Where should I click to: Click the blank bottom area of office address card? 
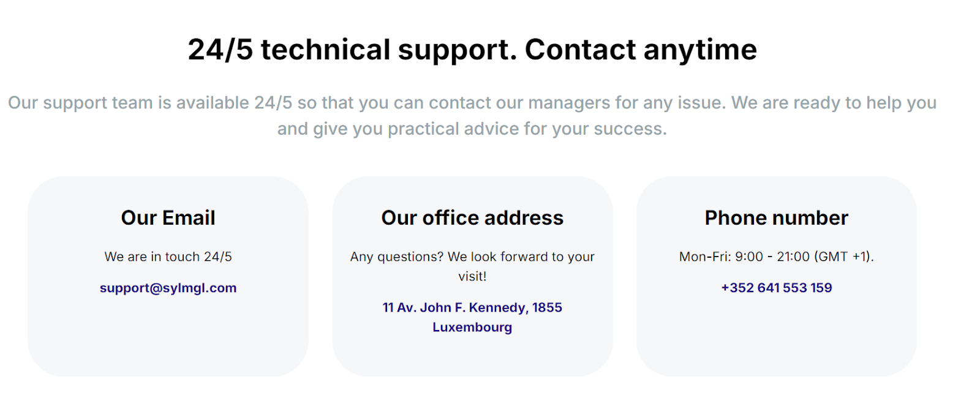click(x=472, y=356)
